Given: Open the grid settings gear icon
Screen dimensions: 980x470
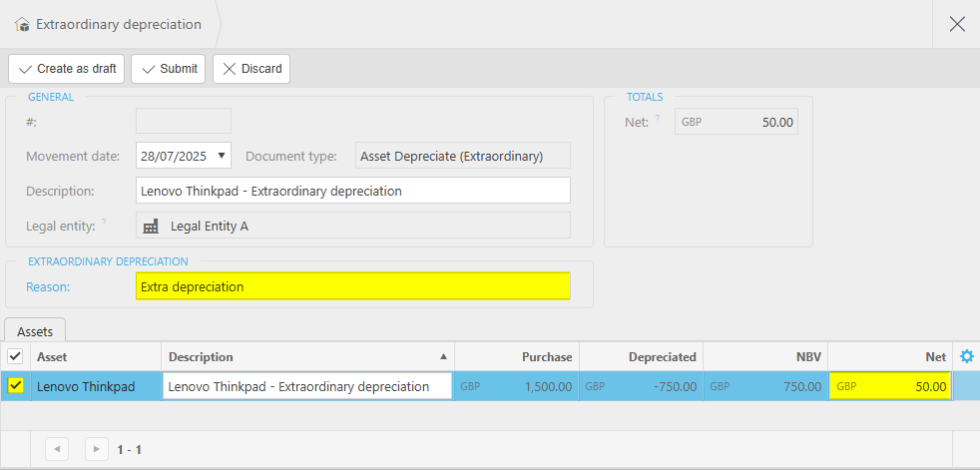Looking at the screenshot, I should pyautogui.click(x=965, y=356).
